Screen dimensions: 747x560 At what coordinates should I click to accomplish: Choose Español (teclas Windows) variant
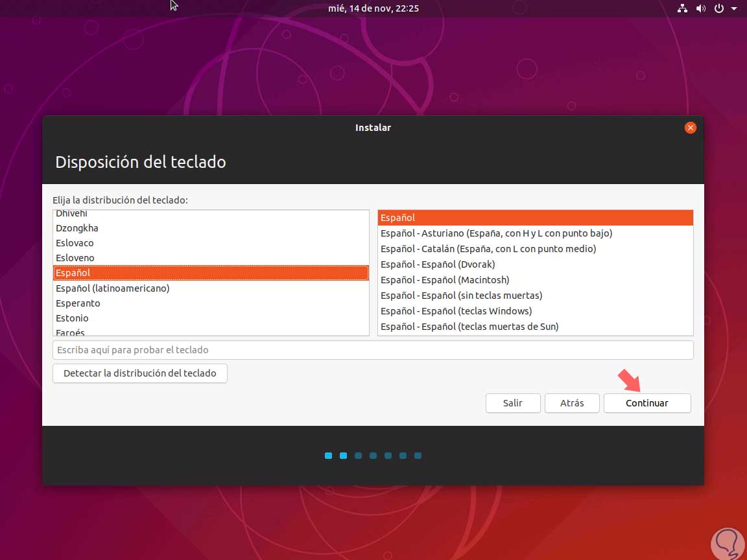(536, 311)
